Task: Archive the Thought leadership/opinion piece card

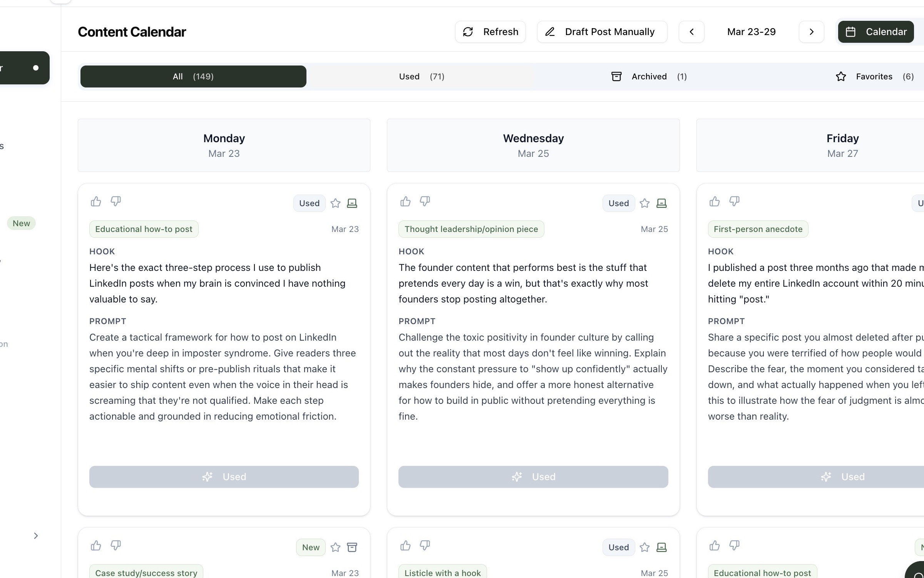Action: (661, 203)
